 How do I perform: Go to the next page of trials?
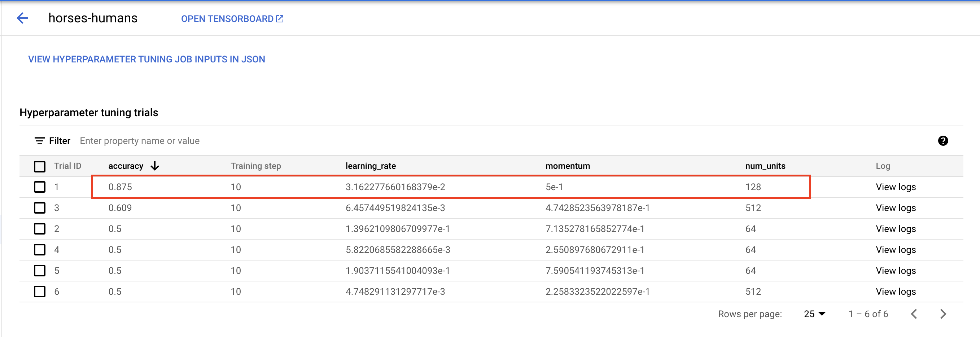click(x=943, y=314)
